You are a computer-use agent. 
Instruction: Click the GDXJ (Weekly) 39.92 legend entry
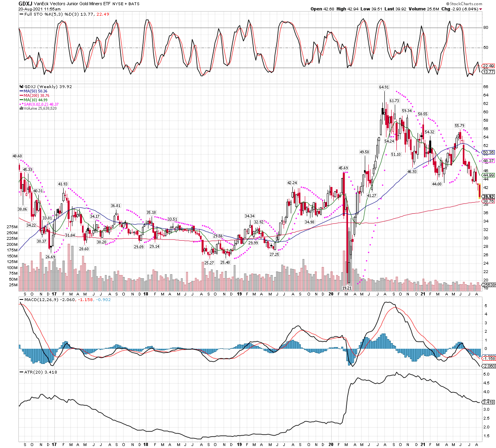click(x=48, y=86)
